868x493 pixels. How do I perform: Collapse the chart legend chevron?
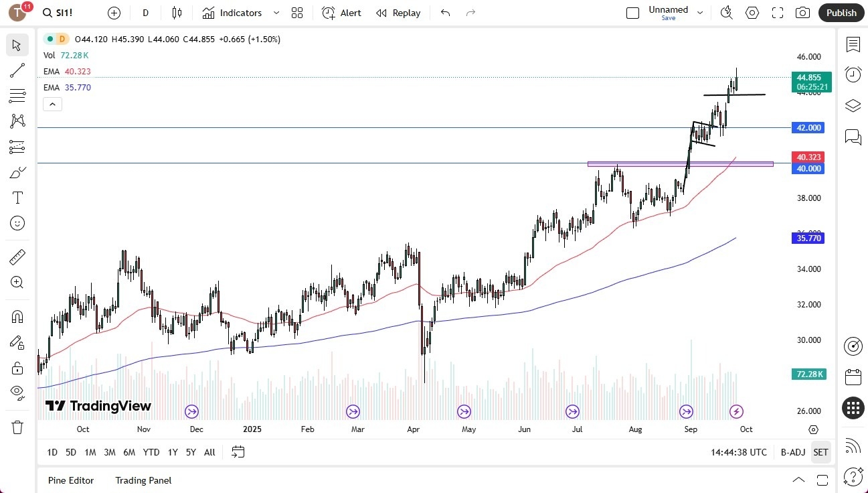(x=52, y=104)
